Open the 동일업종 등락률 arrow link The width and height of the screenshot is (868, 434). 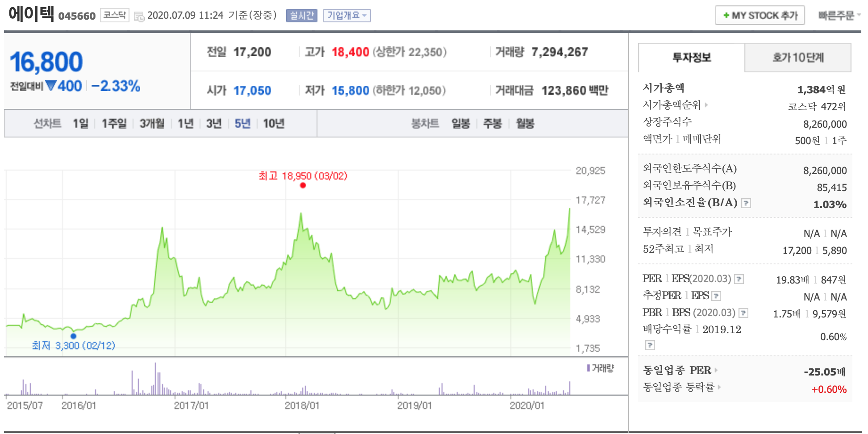[719, 387]
